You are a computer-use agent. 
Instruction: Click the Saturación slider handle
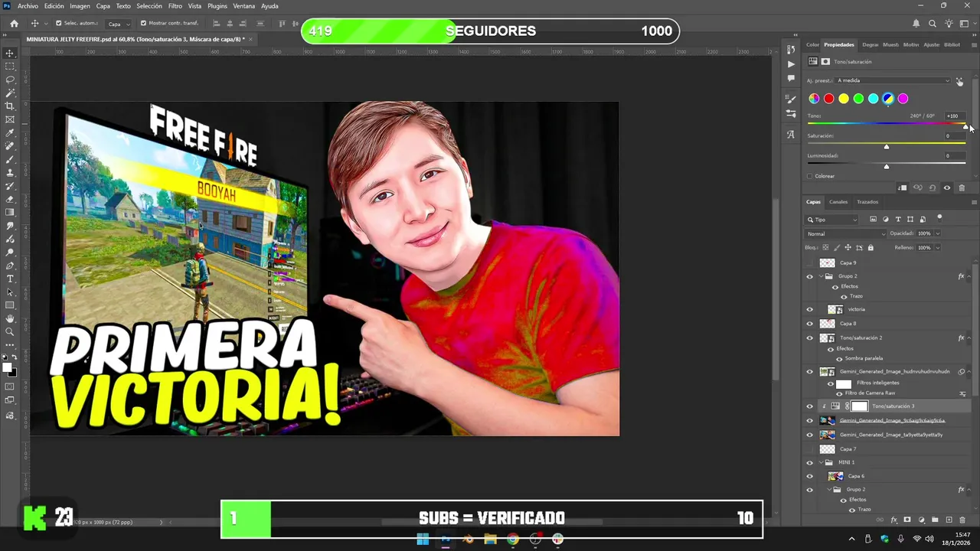point(887,146)
